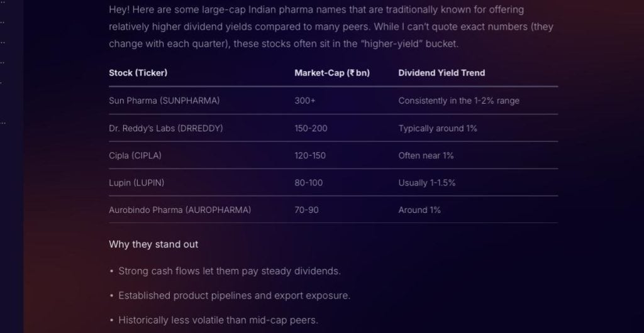The height and width of the screenshot is (333, 644).
Task: Click the 70-90 market-cap value
Action: pyautogui.click(x=306, y=210)
